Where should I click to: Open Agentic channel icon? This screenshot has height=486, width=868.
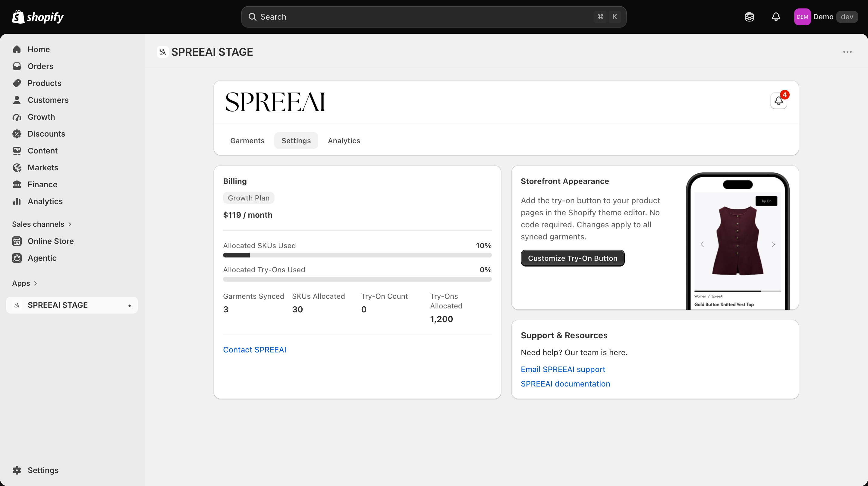(17, 258)
